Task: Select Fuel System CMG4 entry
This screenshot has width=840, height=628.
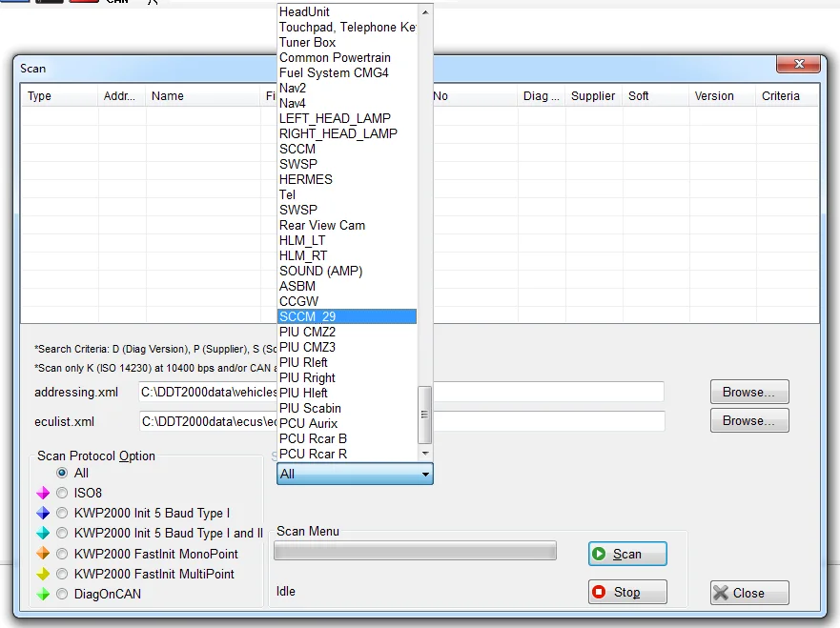Action: [x=347, y=72]
